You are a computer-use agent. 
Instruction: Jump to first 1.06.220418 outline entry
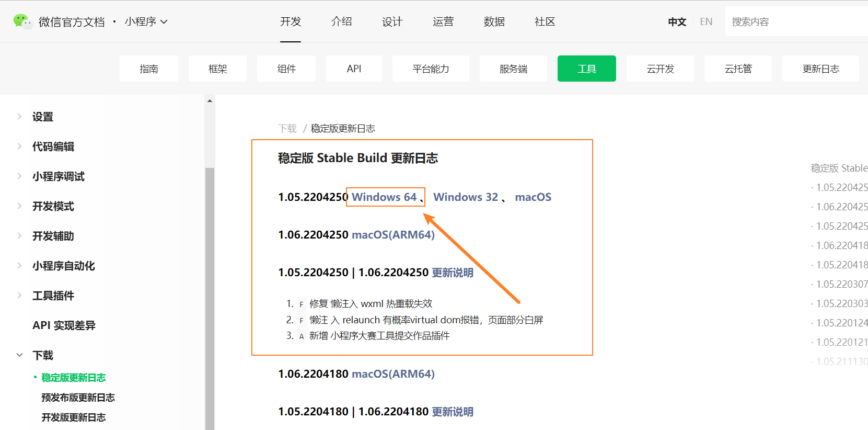click(842, 245)
